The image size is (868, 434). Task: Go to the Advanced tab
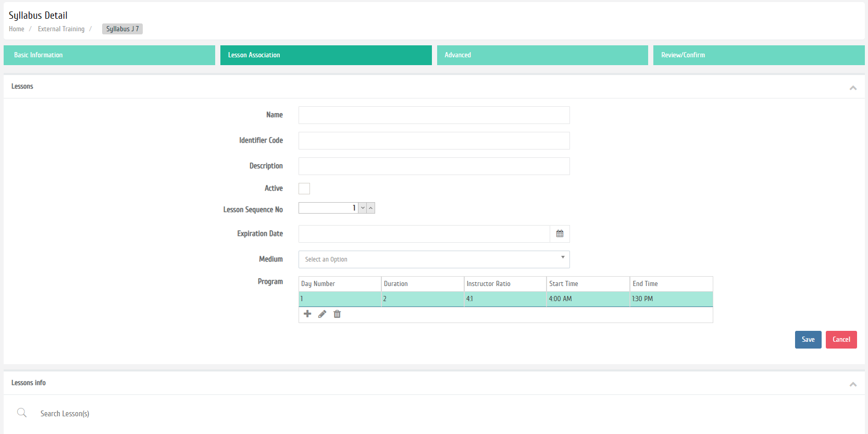pos(542,55)
